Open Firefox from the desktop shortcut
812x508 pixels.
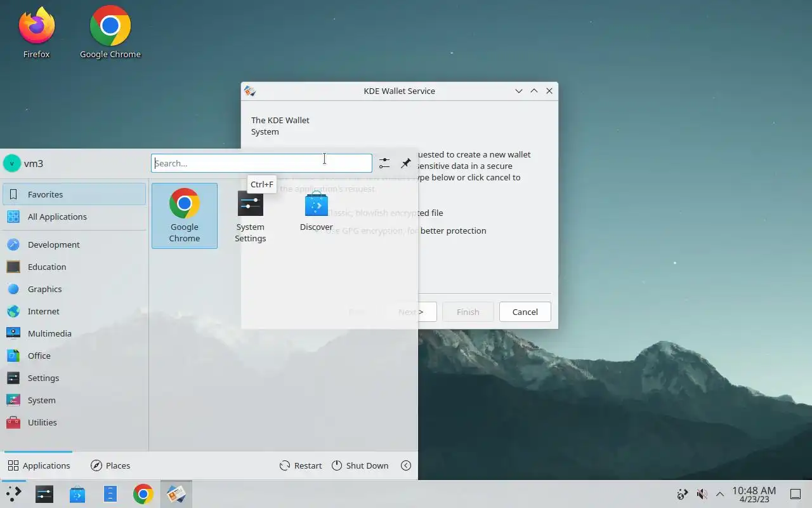(37, 33)
